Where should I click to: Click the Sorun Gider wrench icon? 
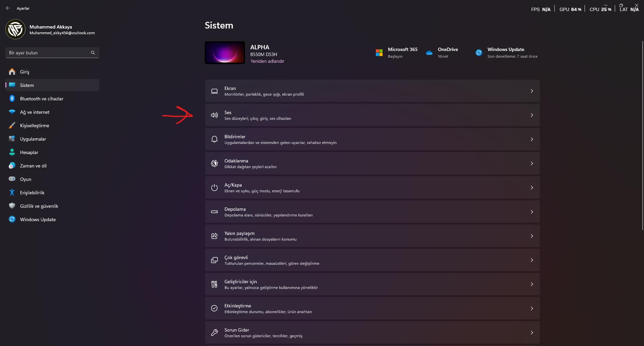[214, 333]
